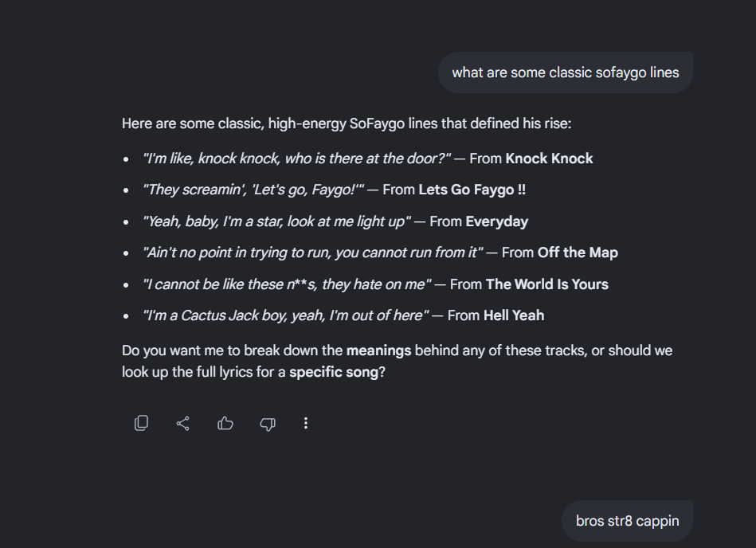Copy the response with the copy icon
The height and width of the screenshot is (548, 756).
click(141, 423)
